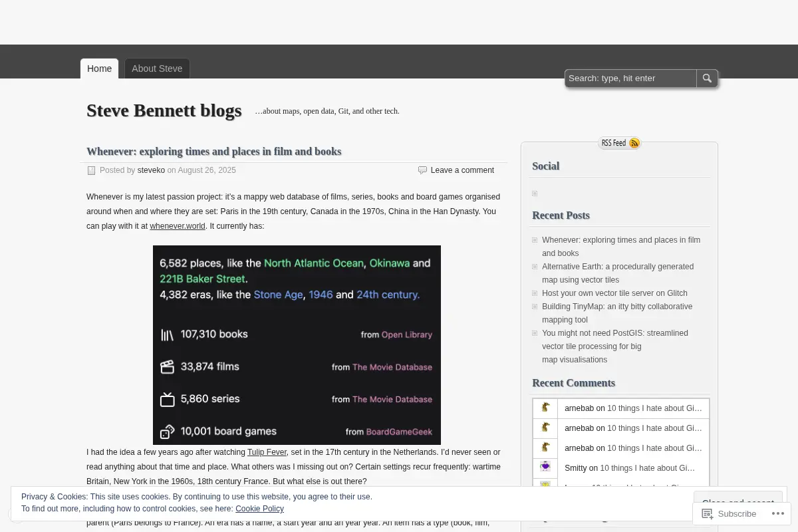Click the steveko author link
The width and height of the screenshot is (798, 532).
point(151,170)
